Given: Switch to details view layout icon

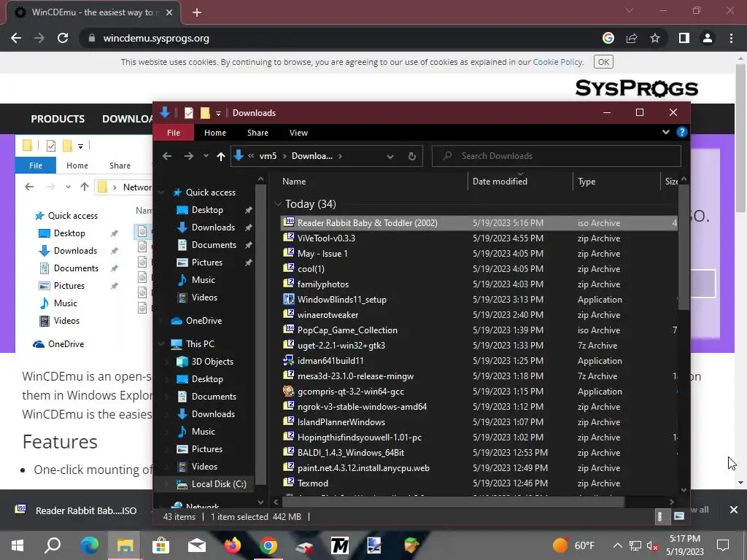Looking at the screenshot, I should point(660,516).
